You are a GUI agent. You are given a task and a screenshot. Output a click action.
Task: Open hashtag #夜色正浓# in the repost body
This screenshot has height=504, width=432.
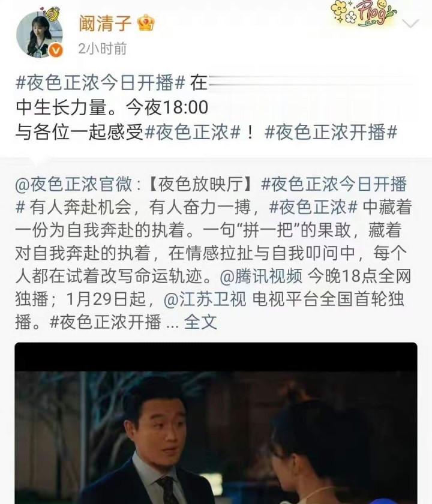click(313, 207)
